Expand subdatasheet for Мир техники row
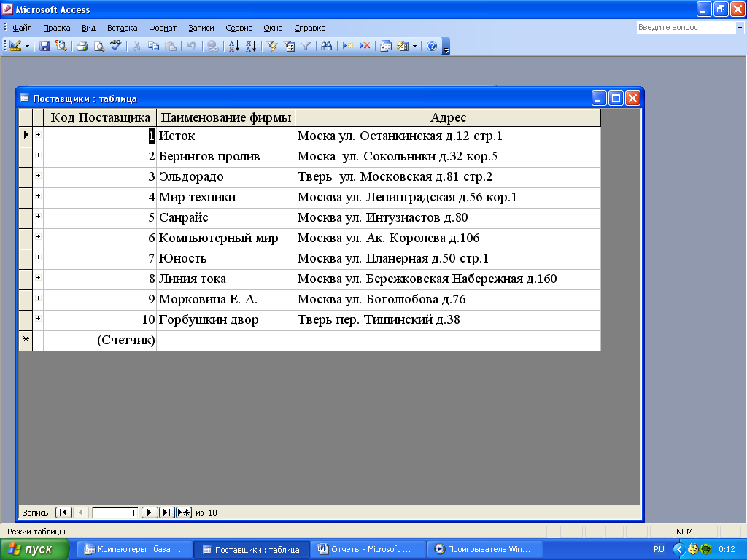 coord(38,196)
